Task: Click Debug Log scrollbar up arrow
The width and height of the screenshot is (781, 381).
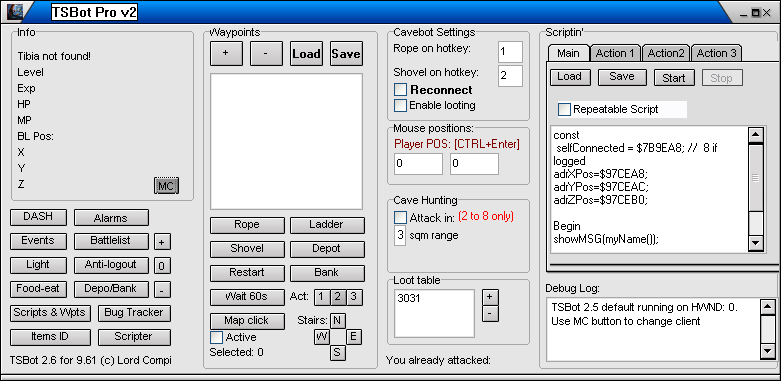Action: 768,307
